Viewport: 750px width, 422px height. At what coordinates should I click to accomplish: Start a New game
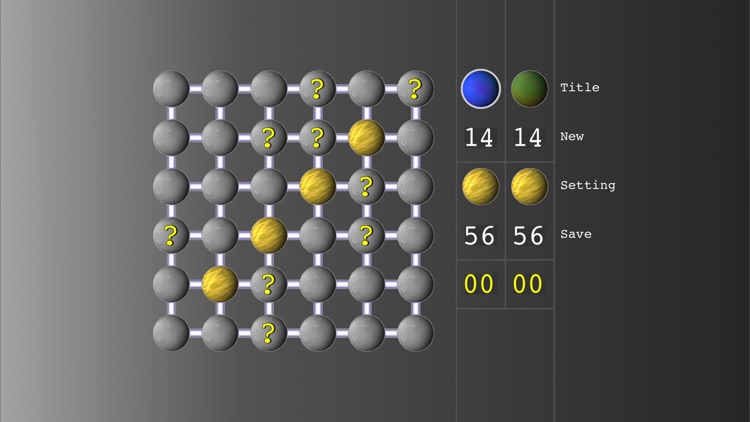coord(572,136)
